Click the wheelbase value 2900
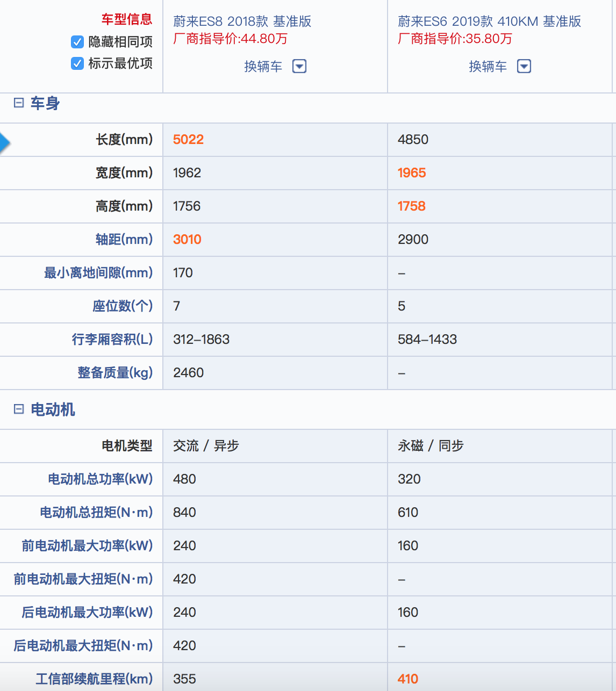This screenshot has height=691, width=616. click(413, 239)
